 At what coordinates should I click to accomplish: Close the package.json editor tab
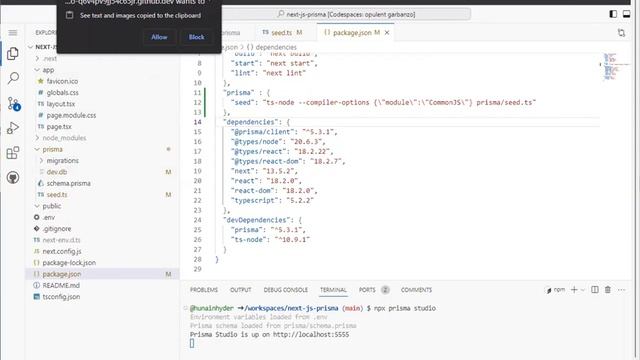[x=387, y=33]
